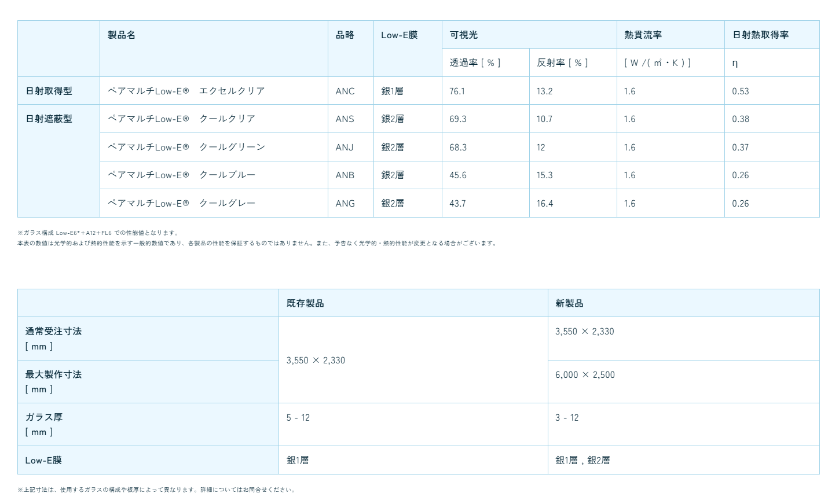Screen dimensions: 839x504
Task: Select the 日射取得型 row label
Action: (x=49, y=91)
